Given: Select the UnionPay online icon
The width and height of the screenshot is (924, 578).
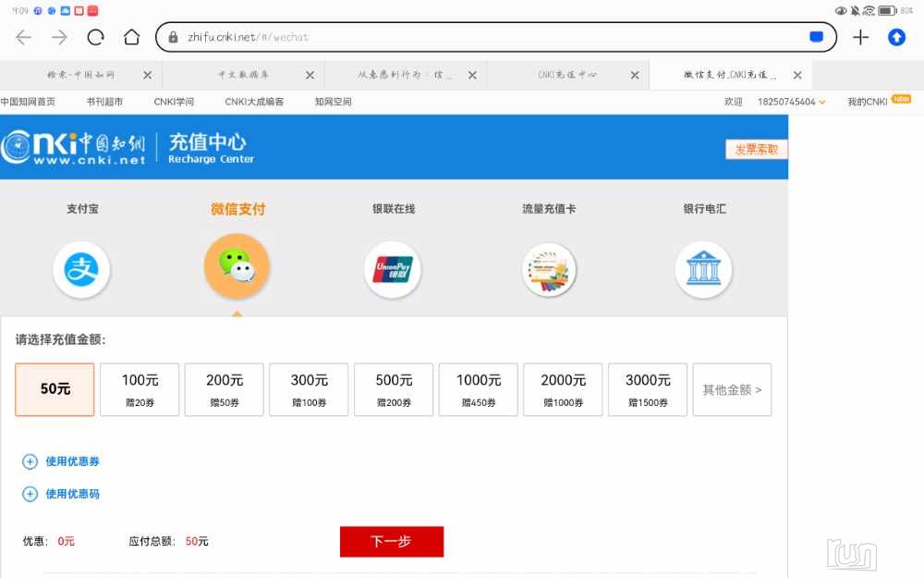Looking at the screenshot, I should (393, 269).
